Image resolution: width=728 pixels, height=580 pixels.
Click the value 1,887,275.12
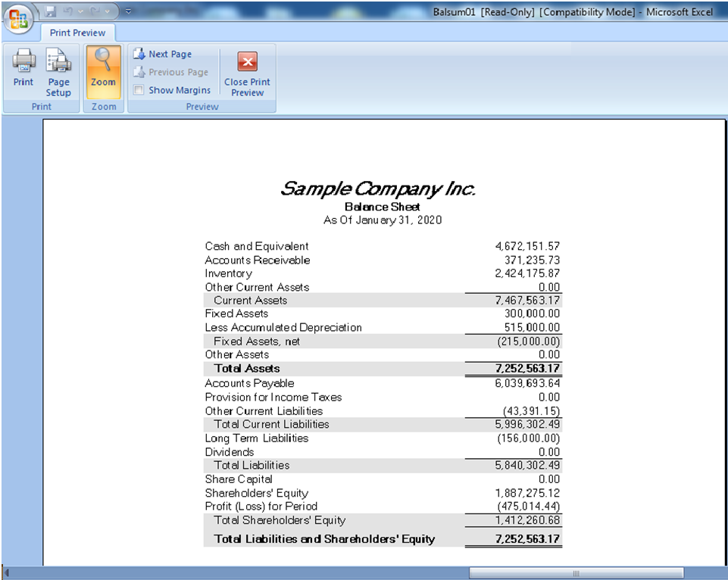[x=527, y=493]
